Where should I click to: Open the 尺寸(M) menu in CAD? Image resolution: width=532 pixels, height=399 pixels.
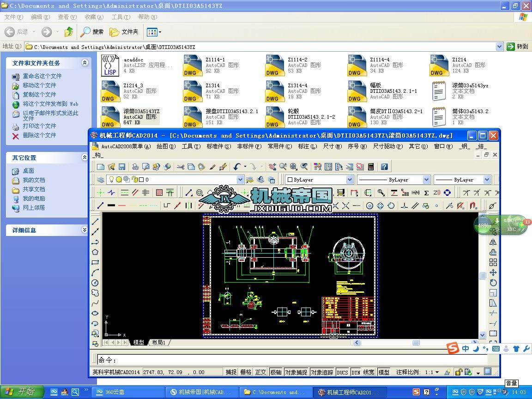pos(332,146)
